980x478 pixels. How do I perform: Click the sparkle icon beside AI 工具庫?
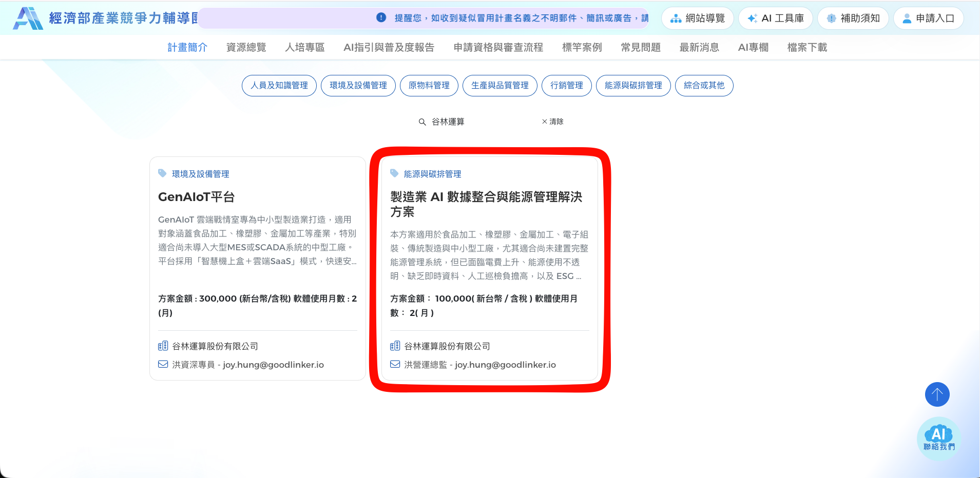(x=752, y=18)
